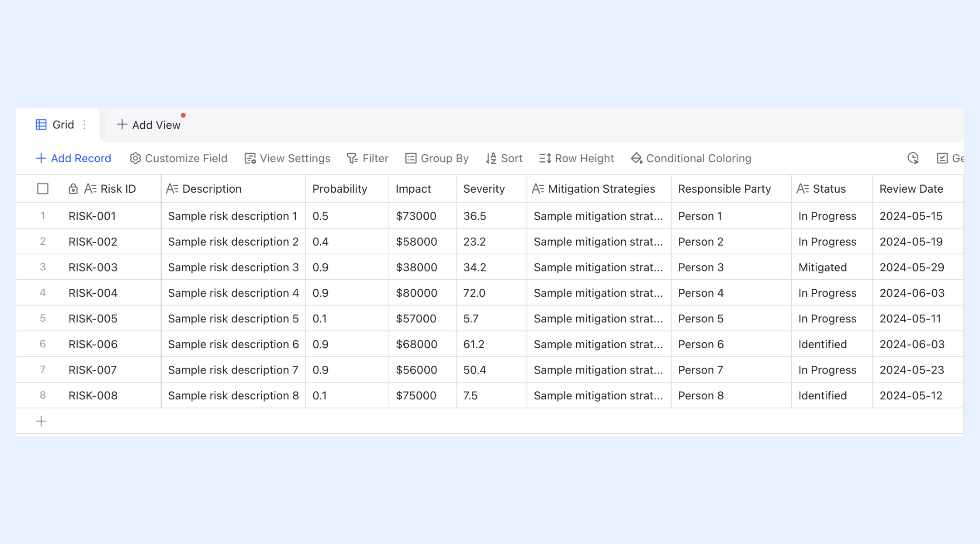This screenshot has height=544, width=980.
Task: Click the funnel icon for Filter
Action: pyautogui.click(x=352, y=158)
